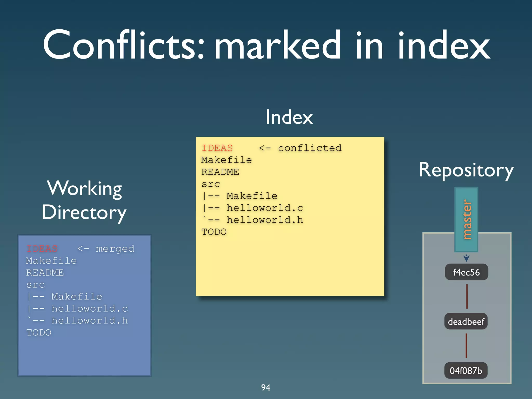The width and height of the screenshot is (532, 399).
Task: Click README in the Index box
Action: (x=220, y=172)
